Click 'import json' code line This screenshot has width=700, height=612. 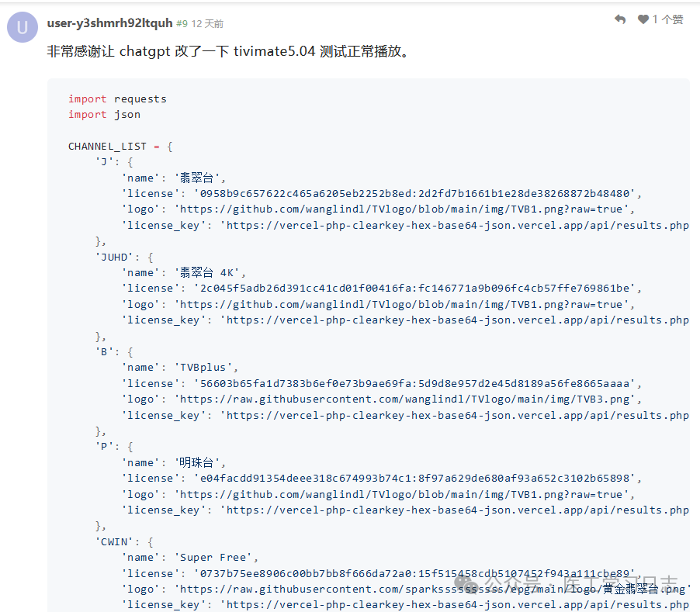(x=105, y=115)
